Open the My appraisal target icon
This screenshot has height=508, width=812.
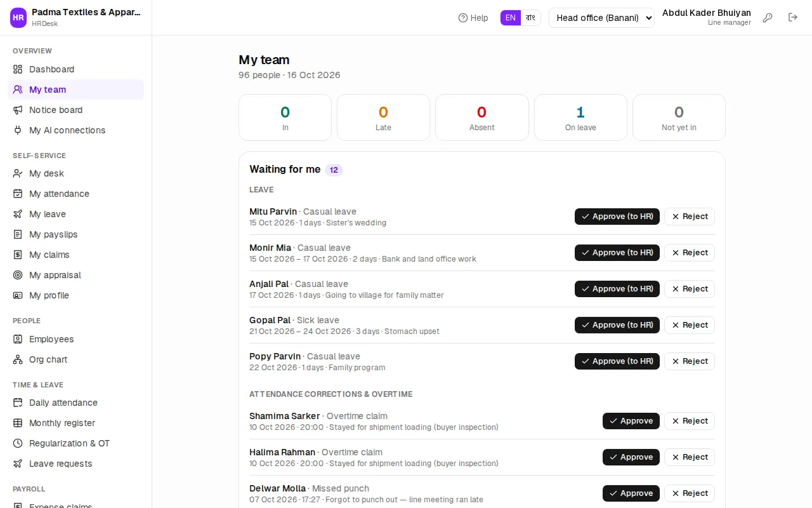pyautogui.click(x=18, y=275)
